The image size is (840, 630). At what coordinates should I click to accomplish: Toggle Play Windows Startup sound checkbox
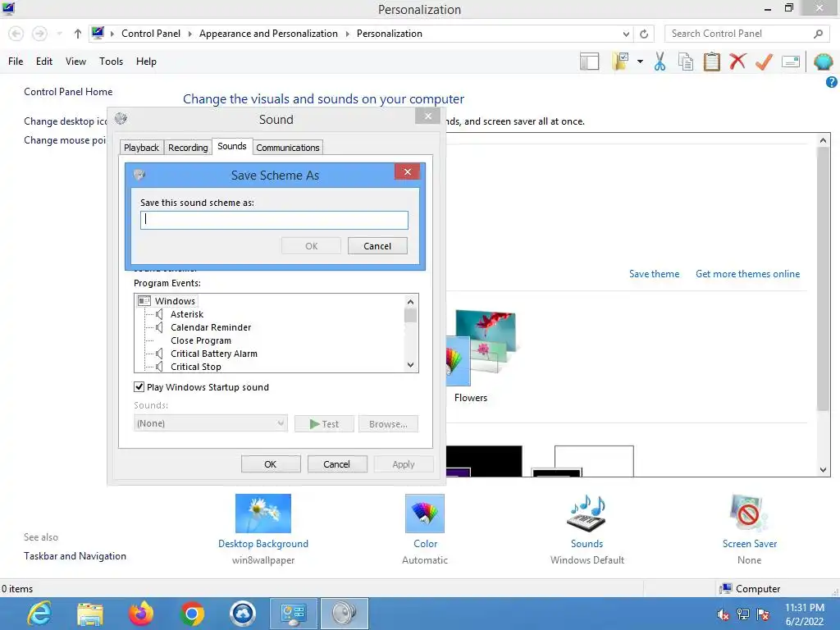tap(139, 387)
